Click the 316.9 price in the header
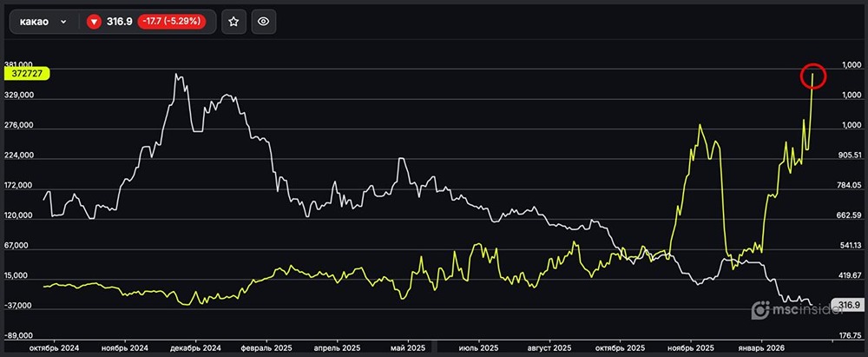The width and height of the screenshot is (868, 357). pyautogui.click(x=119, y=22)
